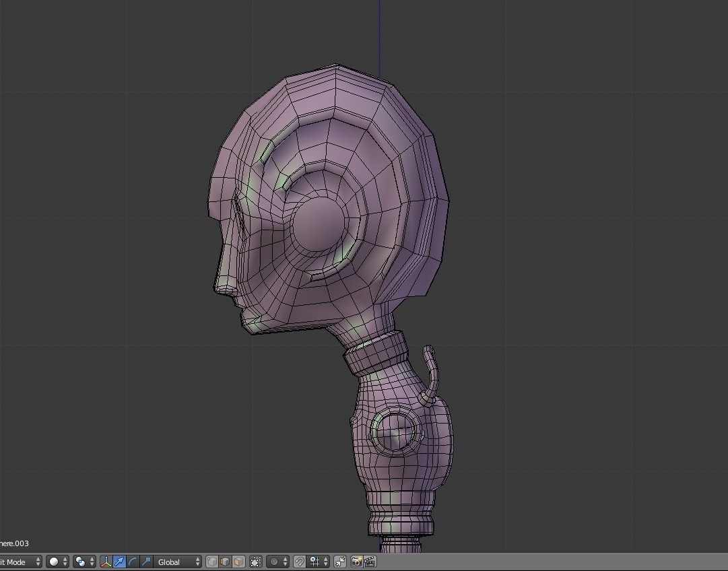Click the OpenGL render image camera icon
The image size is (728, 571).
coord(356,561)
